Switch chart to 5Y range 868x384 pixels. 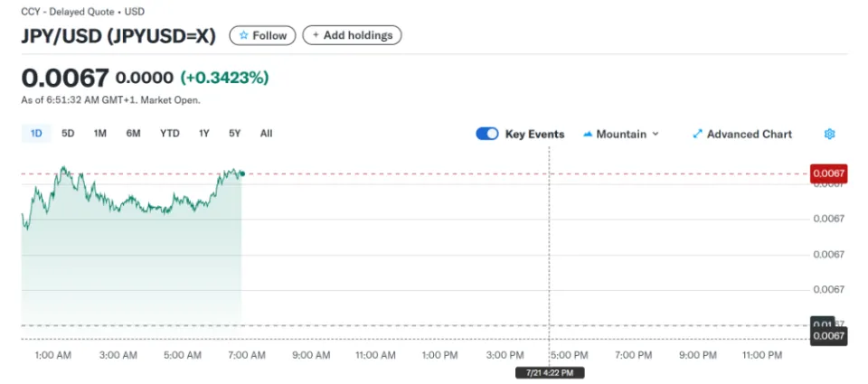235,134
